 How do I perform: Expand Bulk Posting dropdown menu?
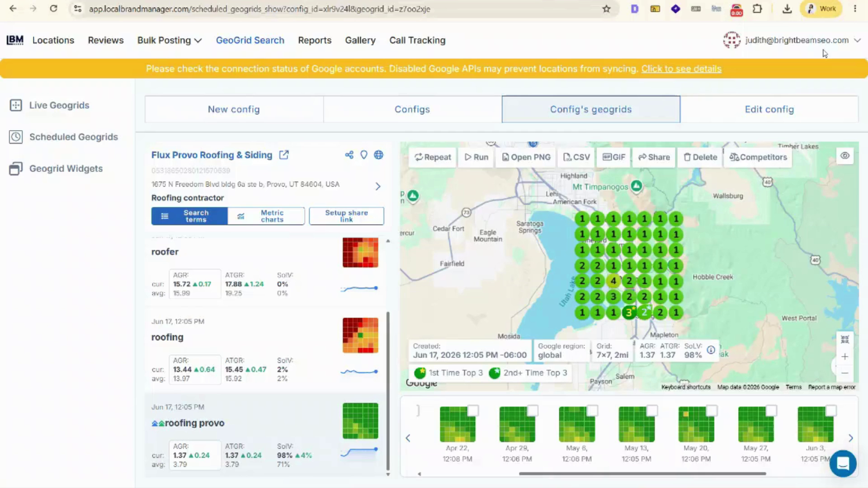[x=170, y=40]
